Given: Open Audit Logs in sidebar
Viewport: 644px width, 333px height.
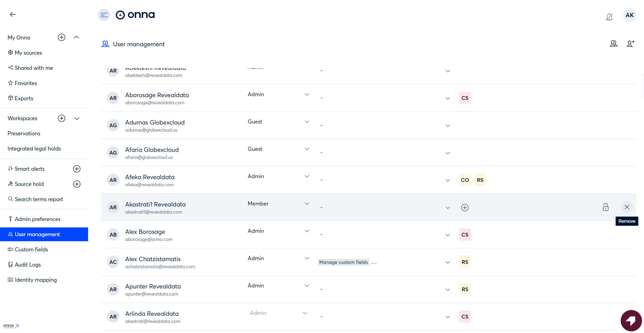Looking at the screenshot, I should (x=28, y=265).
